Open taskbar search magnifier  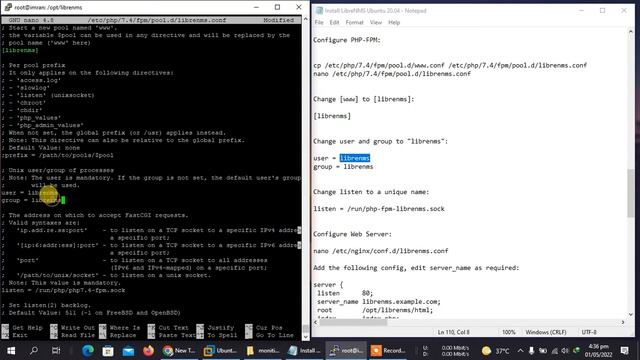tap(34, 351)
